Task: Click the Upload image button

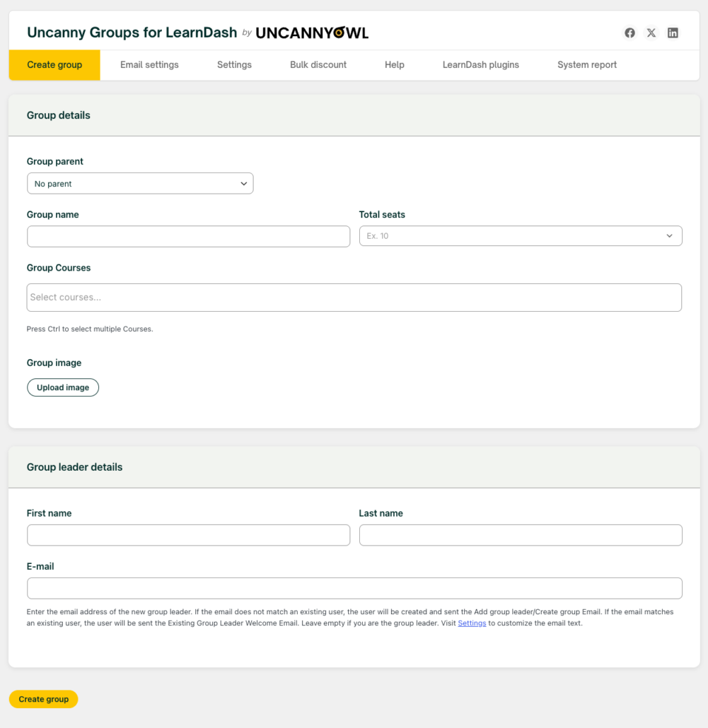Action: [63, 388]
